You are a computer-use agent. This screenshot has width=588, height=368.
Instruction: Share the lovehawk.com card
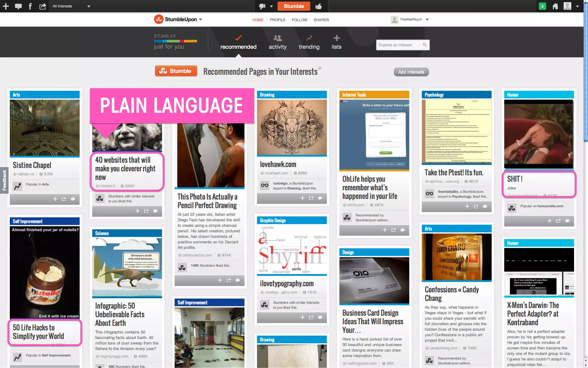point(311,198)
